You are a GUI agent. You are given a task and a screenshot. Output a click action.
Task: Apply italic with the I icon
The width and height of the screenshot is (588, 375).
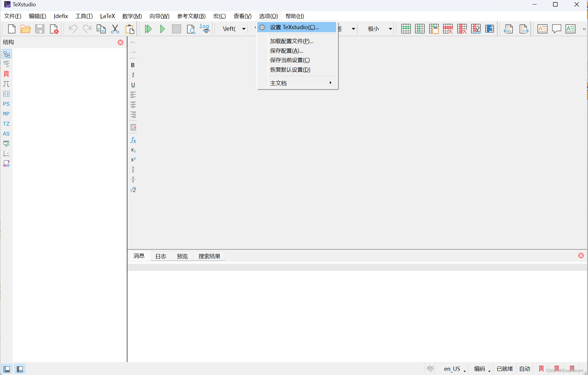(133, 75)
